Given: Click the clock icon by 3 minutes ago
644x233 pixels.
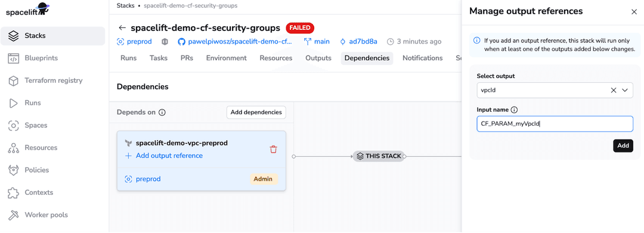Looking at the screenshot, I should coord(391,42).
